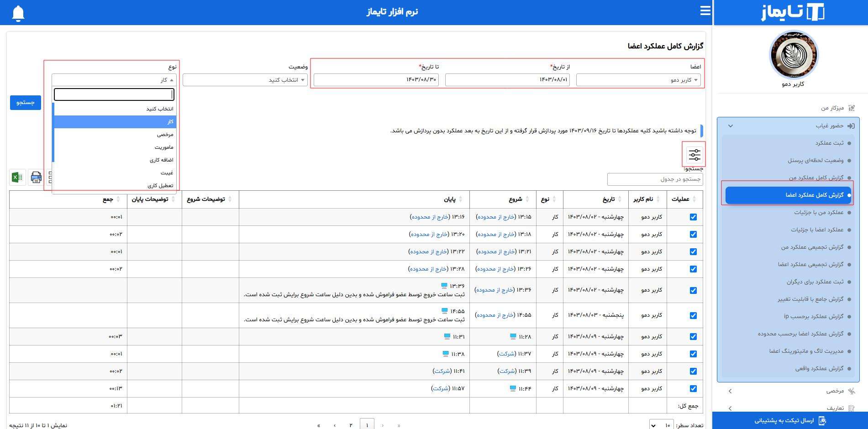Click monitor icon beside end time 14:55

coord(444,311)
